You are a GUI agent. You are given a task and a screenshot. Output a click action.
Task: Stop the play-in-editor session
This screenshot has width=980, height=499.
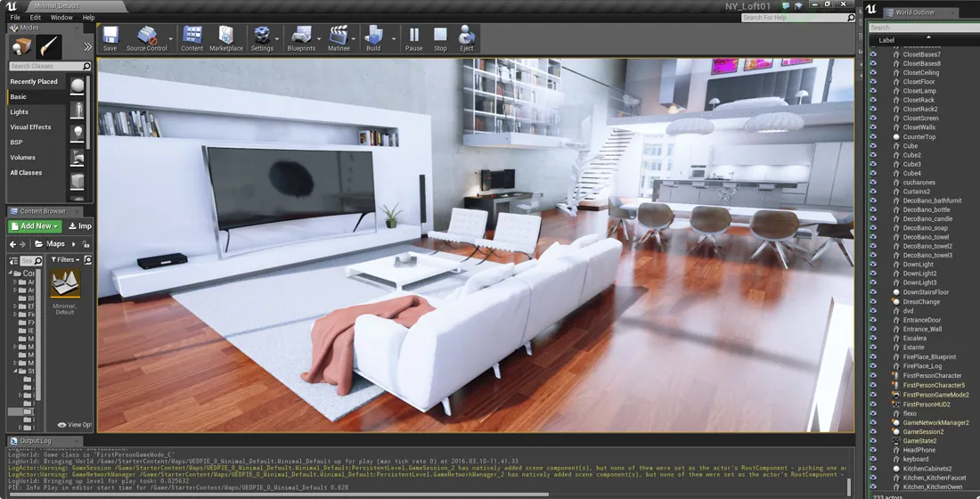point(441,39)
